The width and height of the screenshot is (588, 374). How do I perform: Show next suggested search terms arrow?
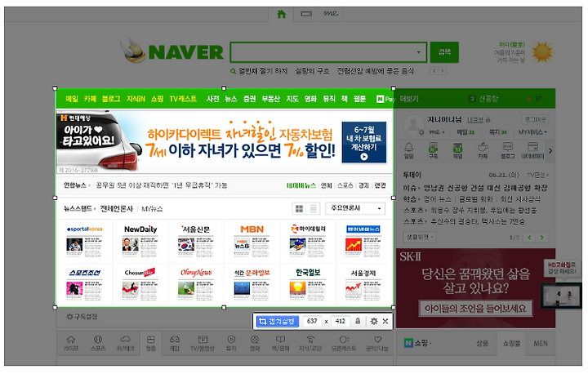click(443, 71)
